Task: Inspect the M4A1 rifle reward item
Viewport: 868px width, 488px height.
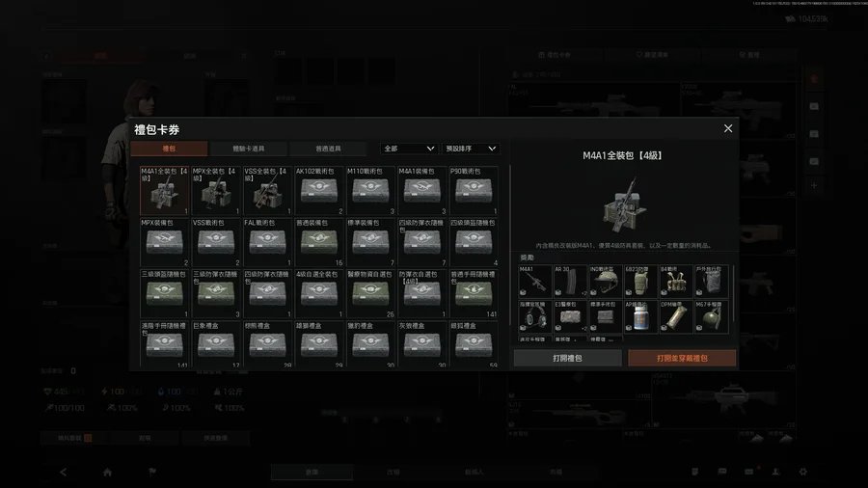Action: (x=534, y=281)
